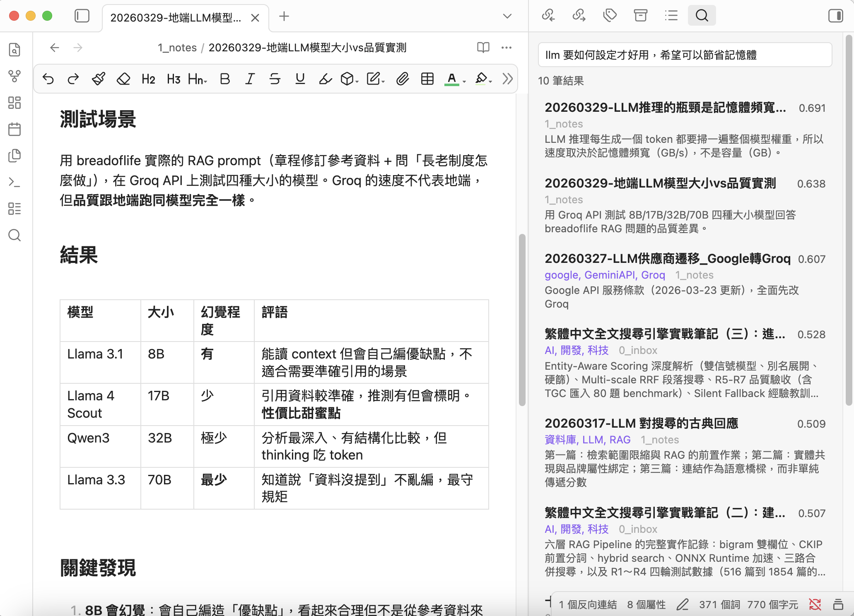Expand the tab list chevron

[507, 17]
